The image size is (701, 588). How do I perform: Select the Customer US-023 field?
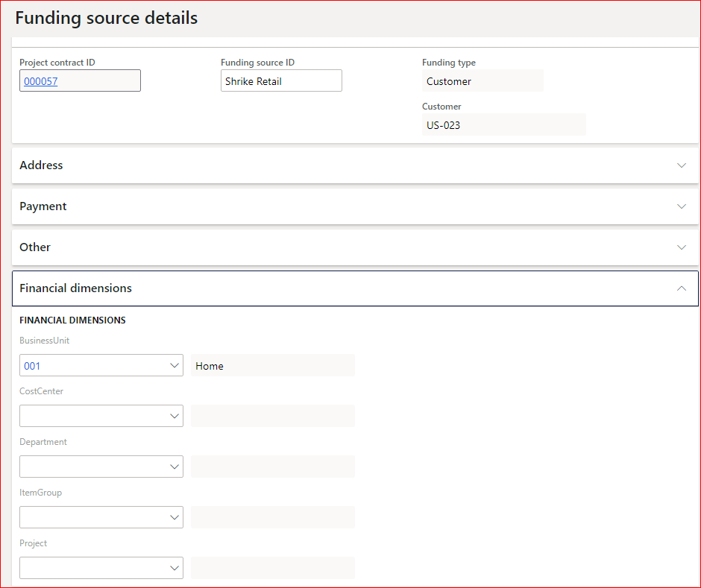pyautogui.click(x=503, y=125)
